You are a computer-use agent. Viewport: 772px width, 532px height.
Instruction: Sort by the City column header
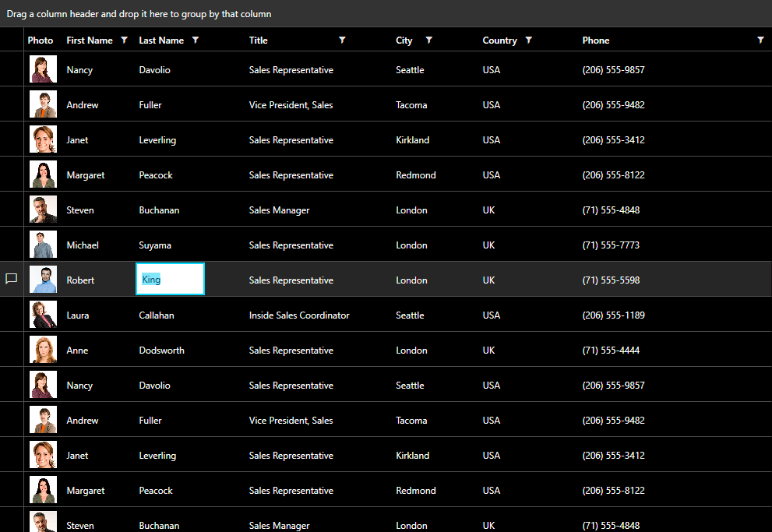404,41
